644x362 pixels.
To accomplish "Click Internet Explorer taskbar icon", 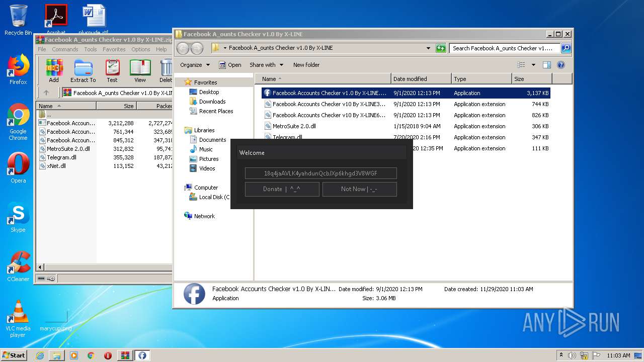I will (40, 355).
